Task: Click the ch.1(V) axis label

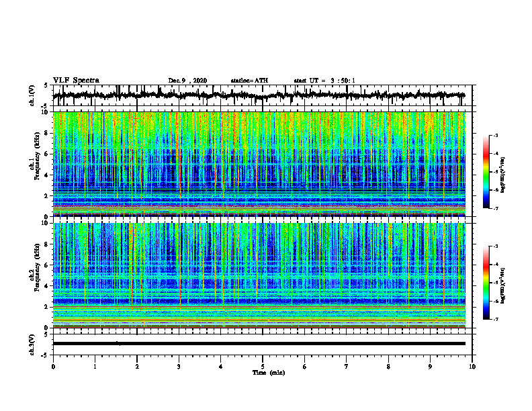Action: (32, 95)
